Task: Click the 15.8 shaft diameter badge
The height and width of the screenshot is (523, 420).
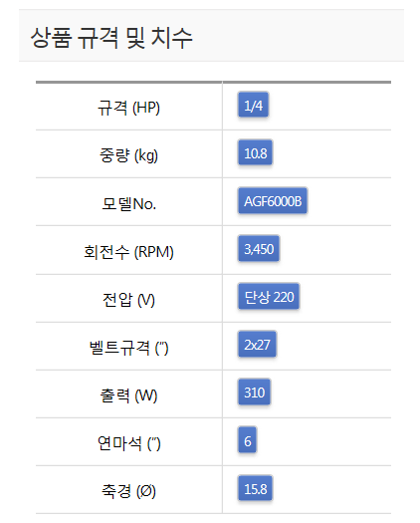Action: (x=256, y=488)
